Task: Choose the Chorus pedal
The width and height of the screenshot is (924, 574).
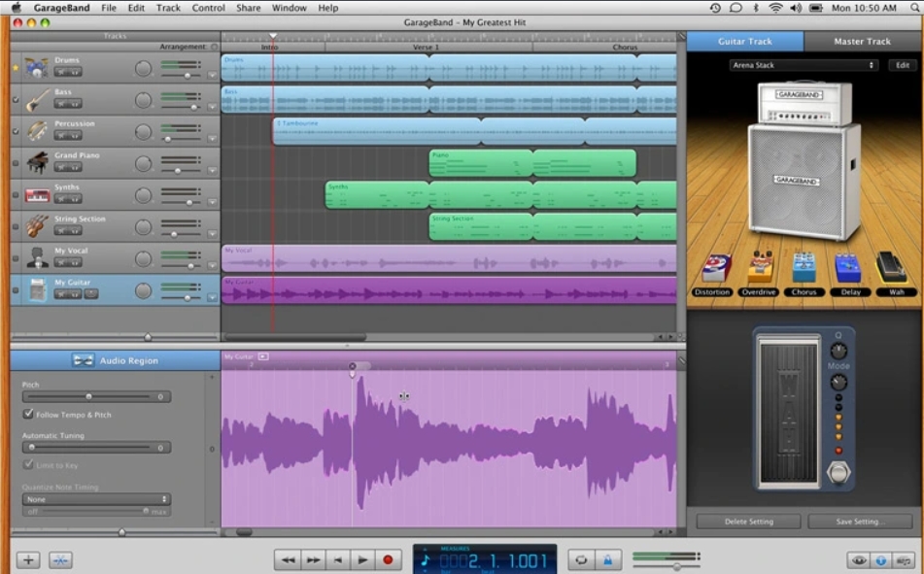Action: point(804,267)
